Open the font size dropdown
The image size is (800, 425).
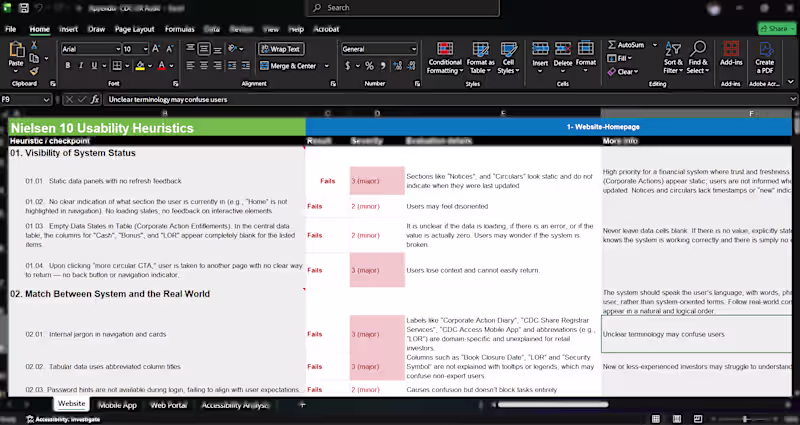pos(145,49)
